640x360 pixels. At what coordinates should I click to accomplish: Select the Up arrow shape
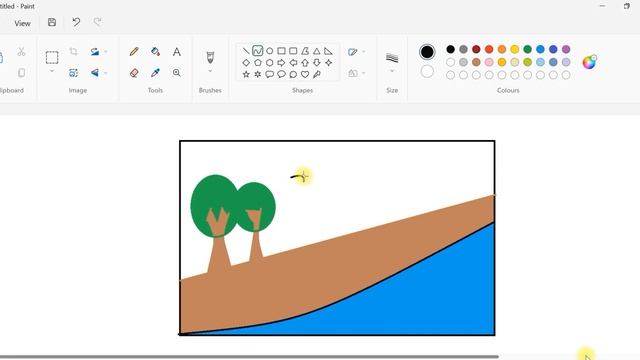pos(305,63)
